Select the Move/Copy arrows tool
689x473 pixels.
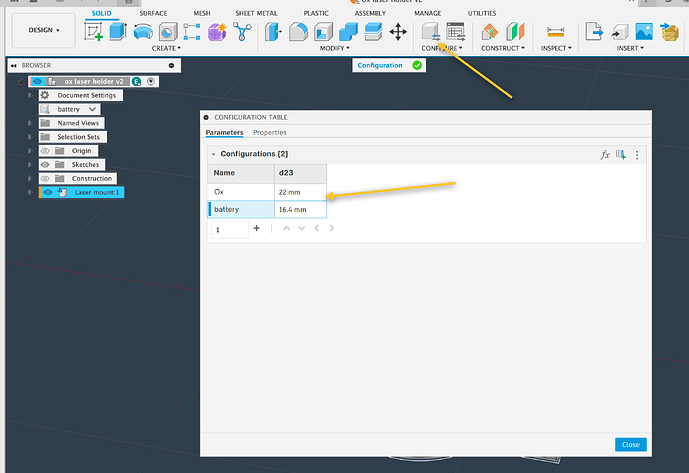pyautogui.click(x=398, y=32)
